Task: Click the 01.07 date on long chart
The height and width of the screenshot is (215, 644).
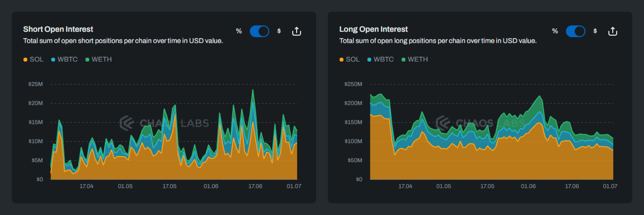Action: coord(610,186)
